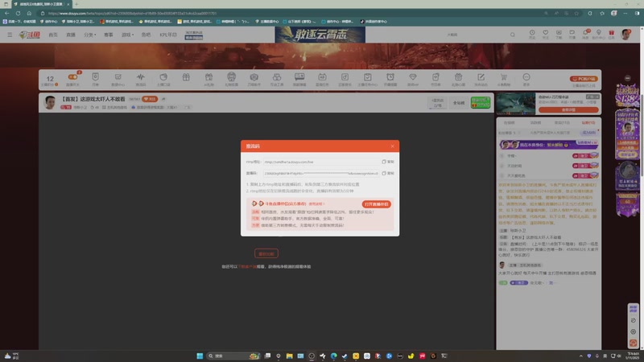Open the gift box icon in header
644x362 pixels.
pyautogui.click(x=612, y=34)
